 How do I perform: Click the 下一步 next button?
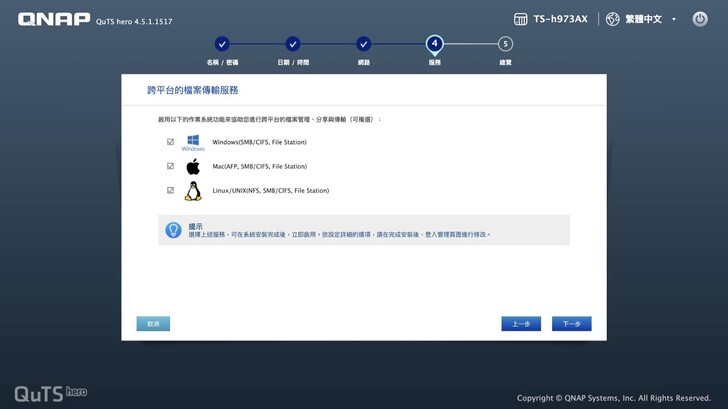571,324
